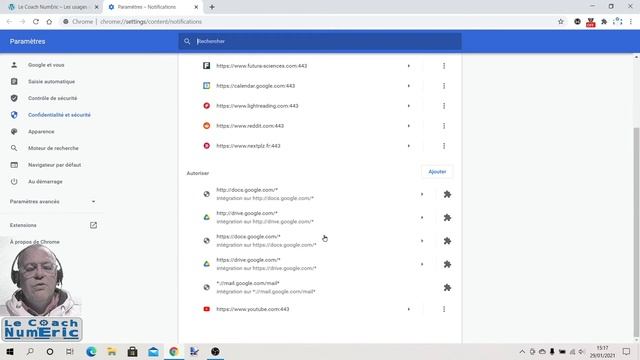The image size is (640, 360).
Task: Expand Paramètres avancés section
Action: (52, 202)
